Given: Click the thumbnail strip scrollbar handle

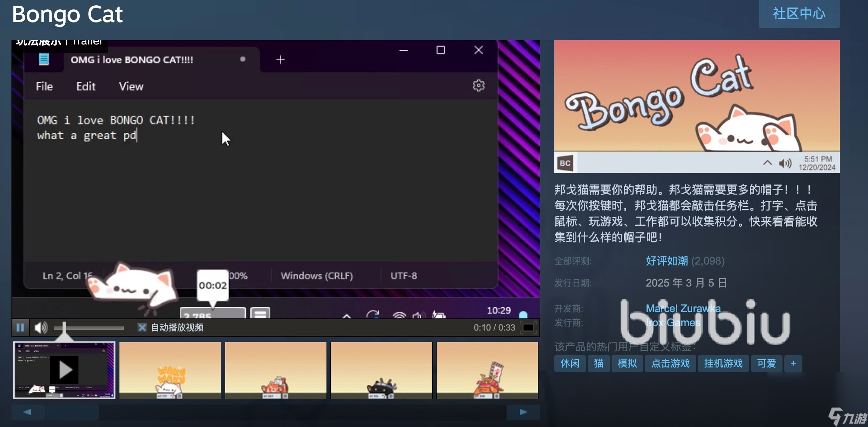Looking at the screenshot, I should (72, 412).
